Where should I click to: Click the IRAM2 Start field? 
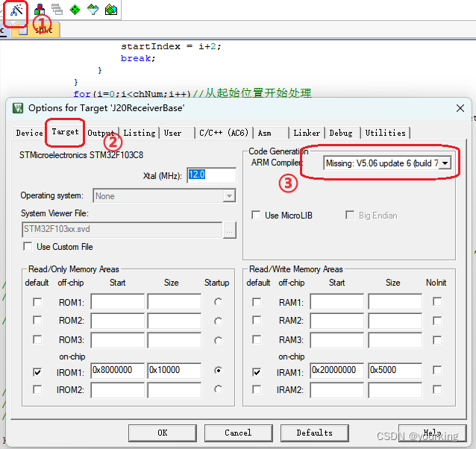[x=337, y=390]
